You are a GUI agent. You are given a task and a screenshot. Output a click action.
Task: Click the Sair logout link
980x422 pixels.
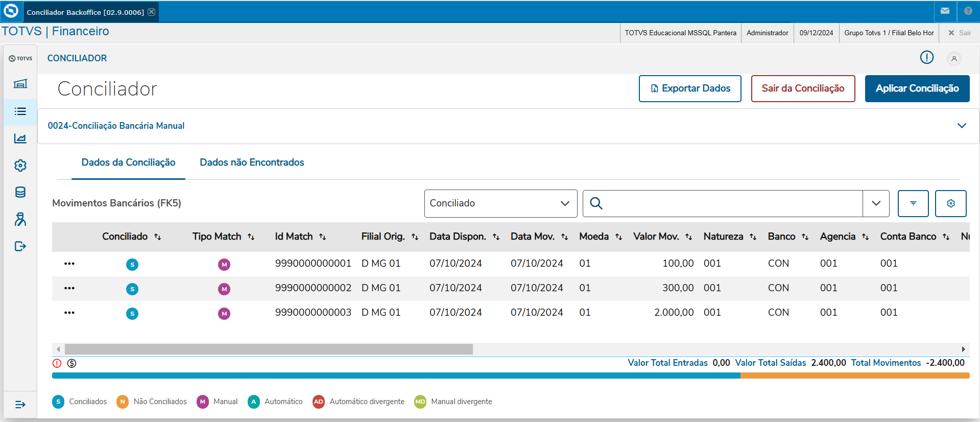coord(960,33)
